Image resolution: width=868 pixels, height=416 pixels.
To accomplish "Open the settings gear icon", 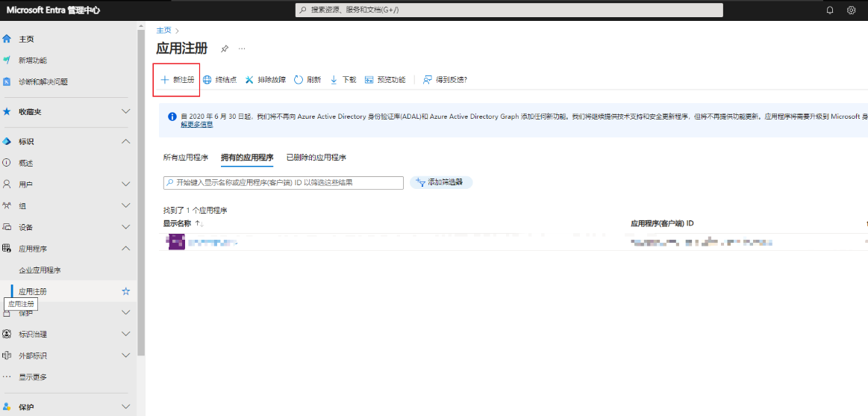I will pyautogui.click(x=851, y=10).
